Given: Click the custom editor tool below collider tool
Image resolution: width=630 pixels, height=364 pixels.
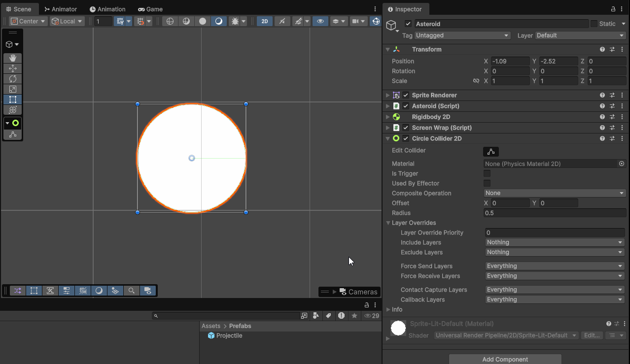Looking at the screenshot, I should click(13, 134).
